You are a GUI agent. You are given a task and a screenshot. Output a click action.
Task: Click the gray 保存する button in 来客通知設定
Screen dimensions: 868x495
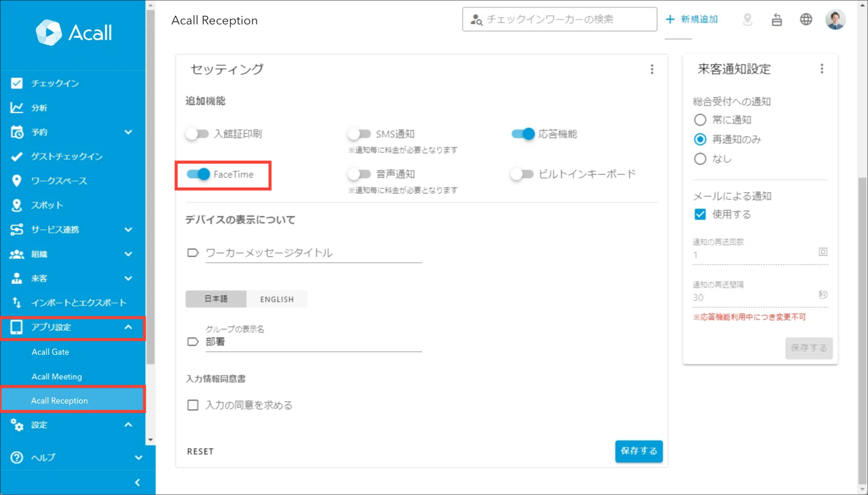[809, 348]
